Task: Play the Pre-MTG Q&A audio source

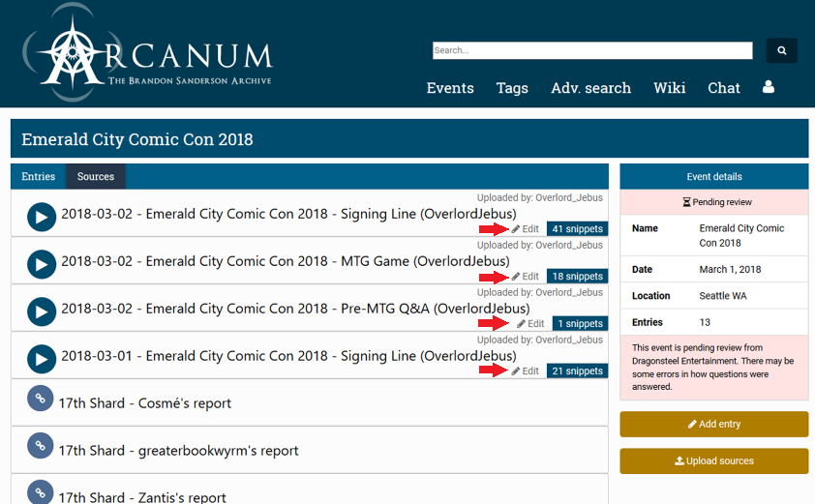Action: pos(42,311)
